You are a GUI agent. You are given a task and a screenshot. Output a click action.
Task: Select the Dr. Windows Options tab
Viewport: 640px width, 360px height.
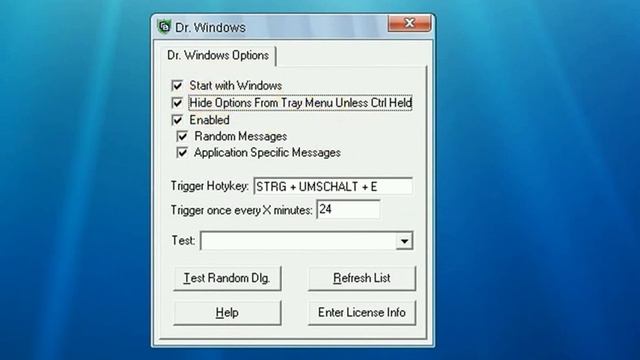[x=218, y=56]
